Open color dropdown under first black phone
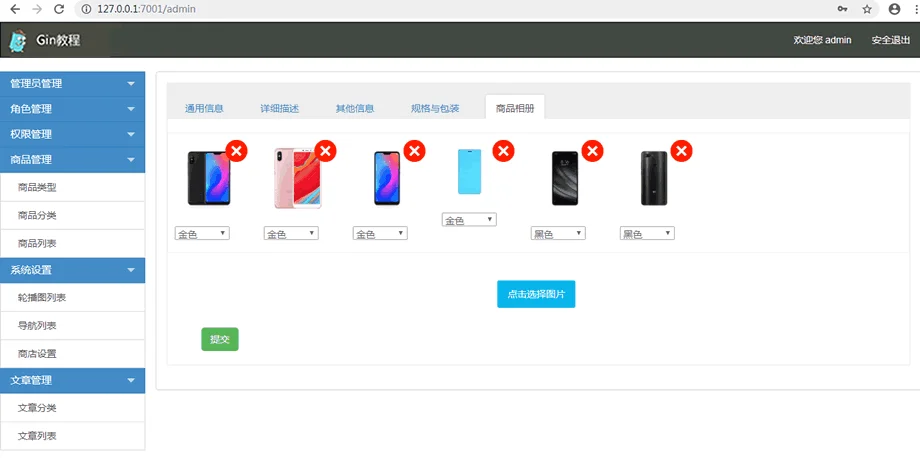920x458 pixels. [x=202, y=233]
